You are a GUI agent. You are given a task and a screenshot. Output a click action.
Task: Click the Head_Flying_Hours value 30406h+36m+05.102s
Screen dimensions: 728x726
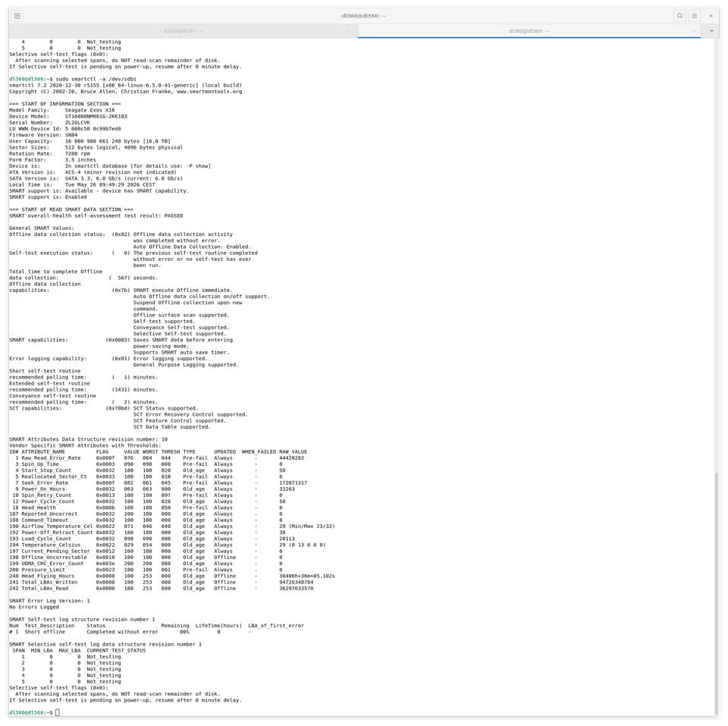click(307, 576)
